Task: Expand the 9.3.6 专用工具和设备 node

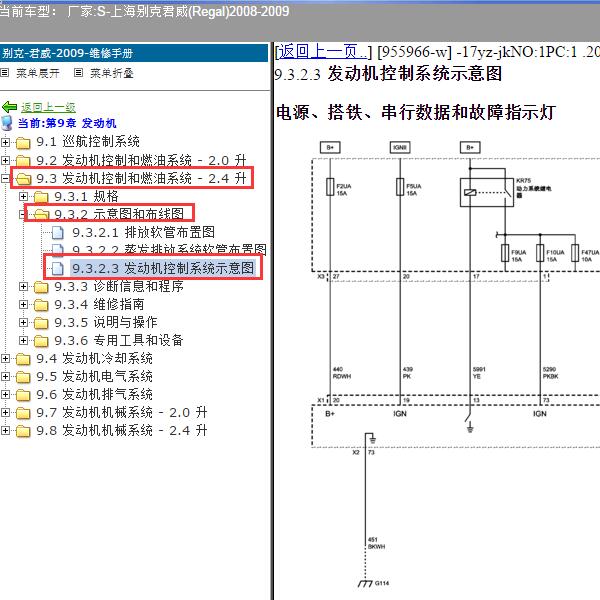Action: click(x=23, y=340)
